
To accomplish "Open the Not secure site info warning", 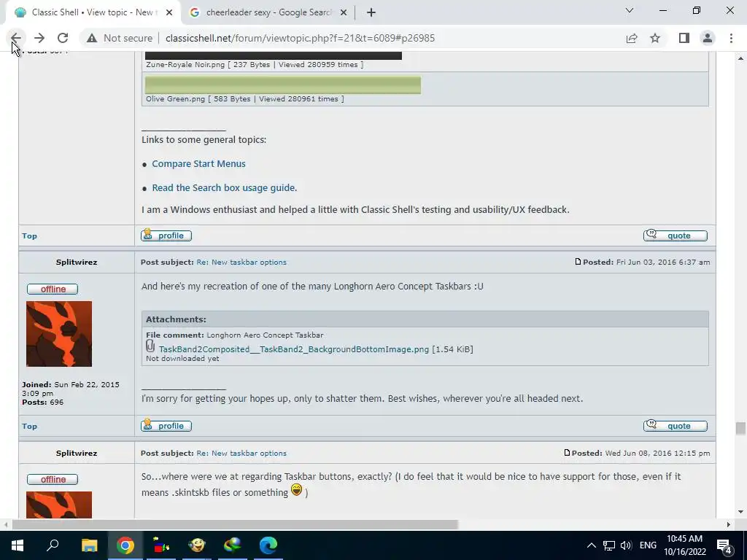I will pos(120,38).
